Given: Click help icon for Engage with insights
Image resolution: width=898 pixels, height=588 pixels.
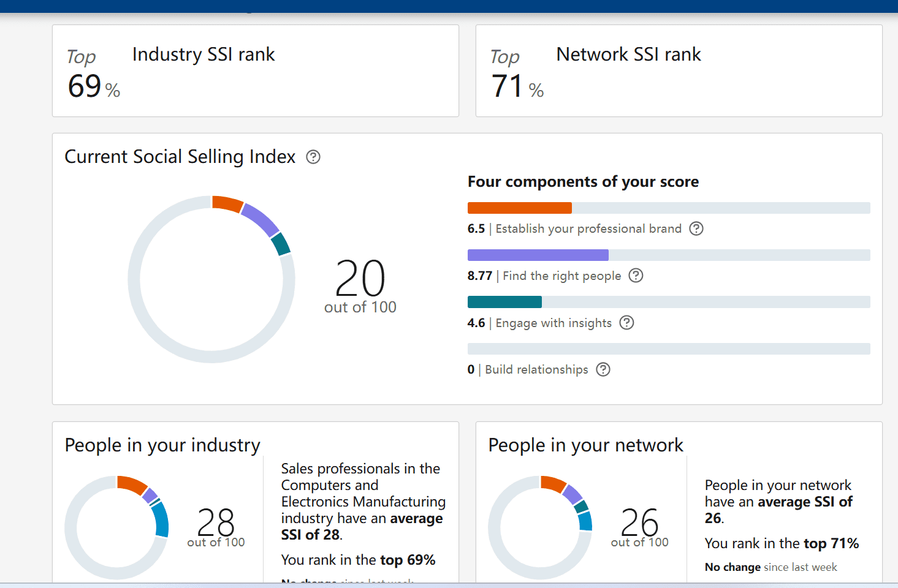Looking at the screenshot, I should click(626, 323).
